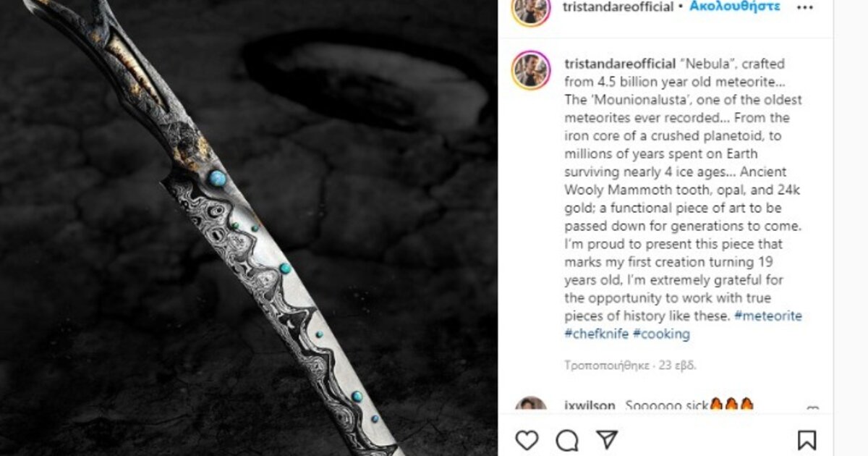Open the #chefknife hashtag

tap(596, 334)
